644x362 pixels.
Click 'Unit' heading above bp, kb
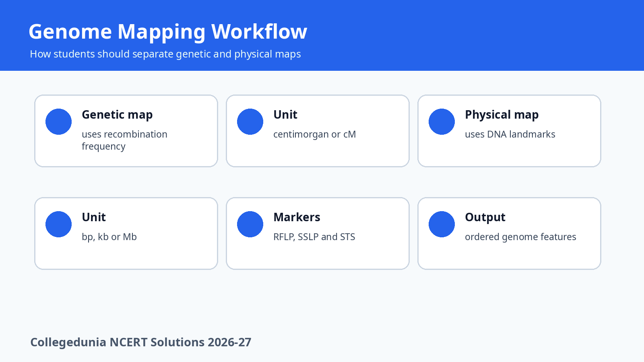[94, 217]
